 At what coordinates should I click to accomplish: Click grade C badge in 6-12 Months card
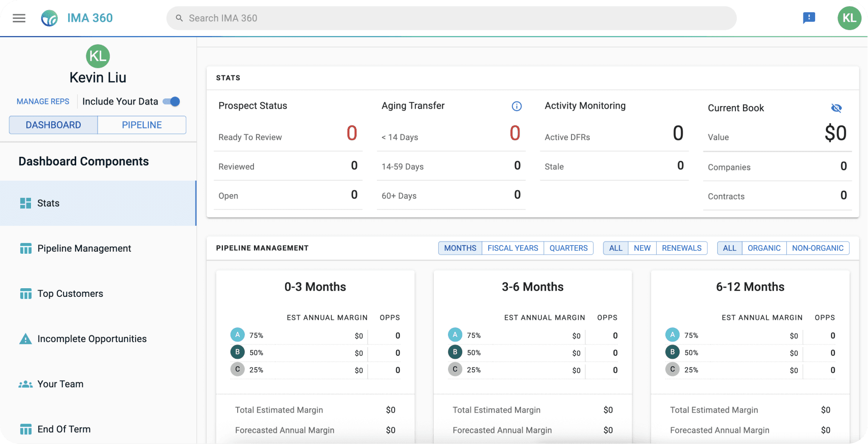pos(672,369)
